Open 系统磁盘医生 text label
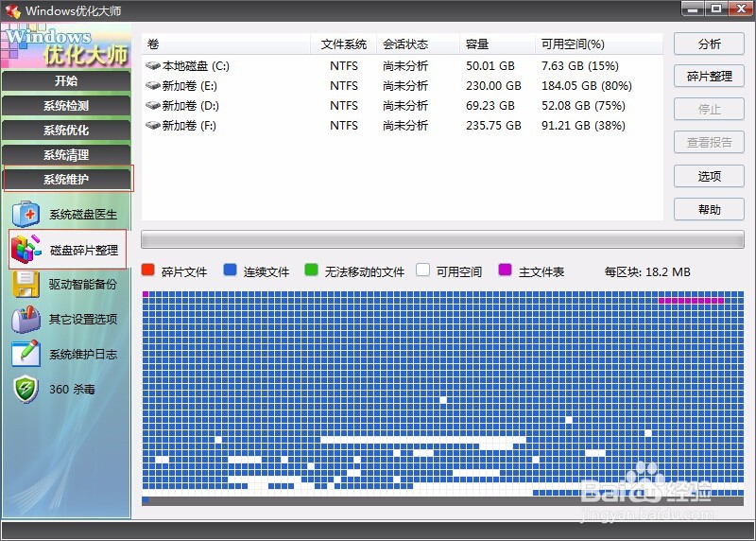Screen dimensions: 756x541 pyautogui.click(x=83, y=215)
